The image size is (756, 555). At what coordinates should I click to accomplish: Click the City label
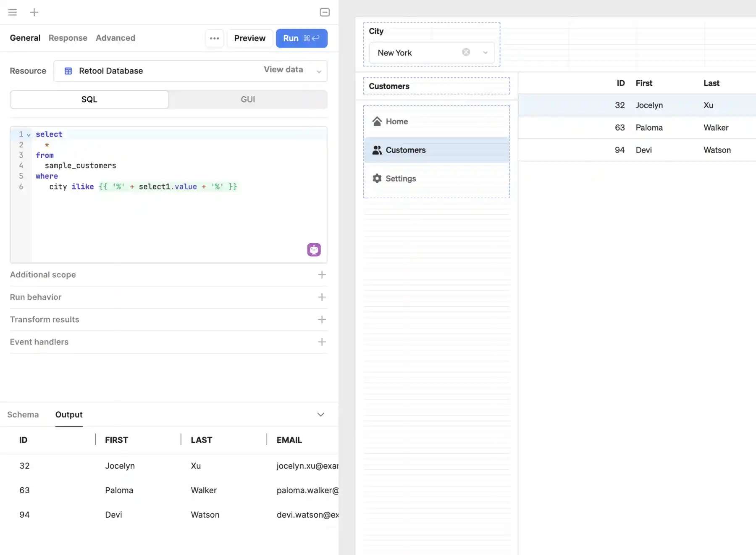376,31
